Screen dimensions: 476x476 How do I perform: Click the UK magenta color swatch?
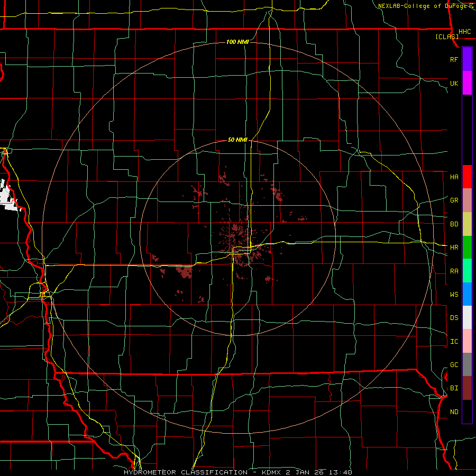(x=467, y=83)
